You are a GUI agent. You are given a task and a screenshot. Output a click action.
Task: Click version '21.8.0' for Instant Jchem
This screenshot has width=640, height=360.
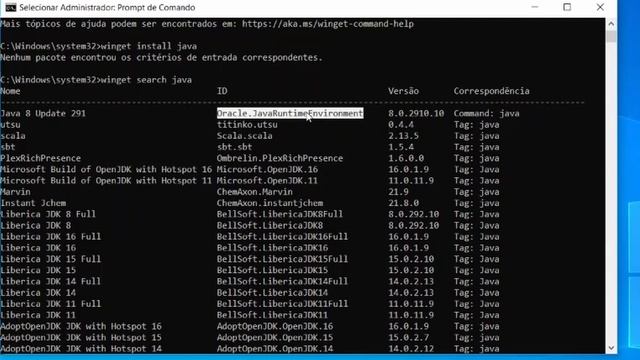pos(403,203)
